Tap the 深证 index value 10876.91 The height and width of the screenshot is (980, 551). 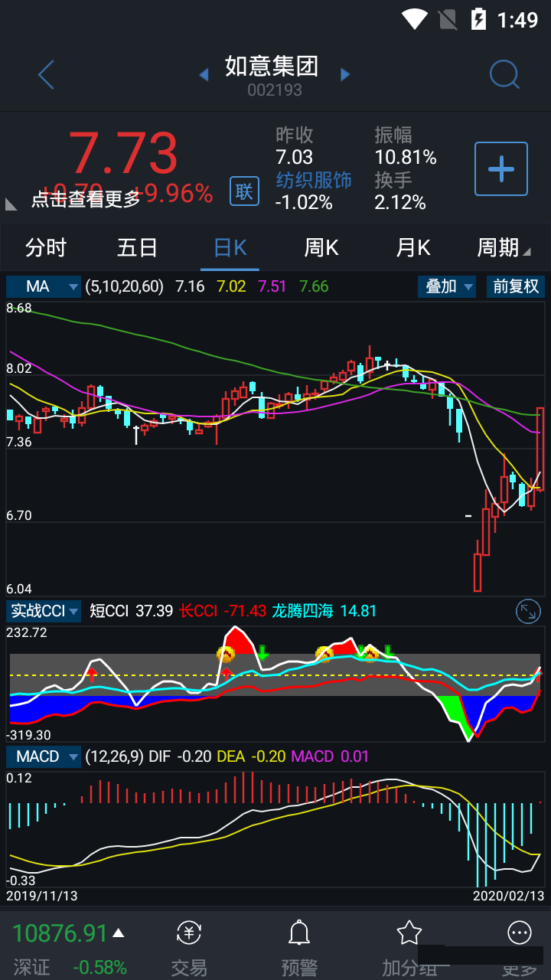click(x=60, y=933)
